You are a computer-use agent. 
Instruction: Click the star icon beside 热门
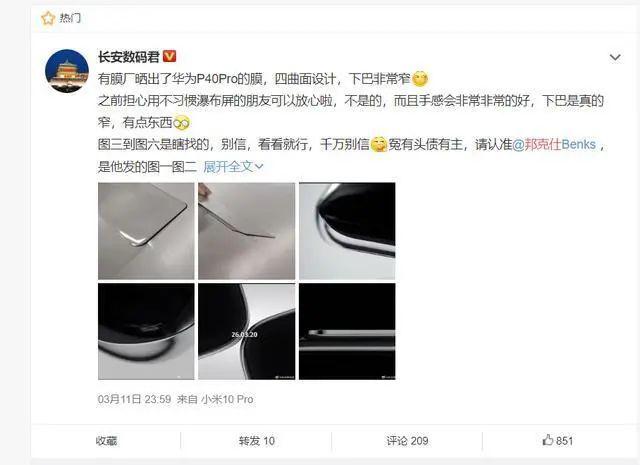tap(48, 18)
